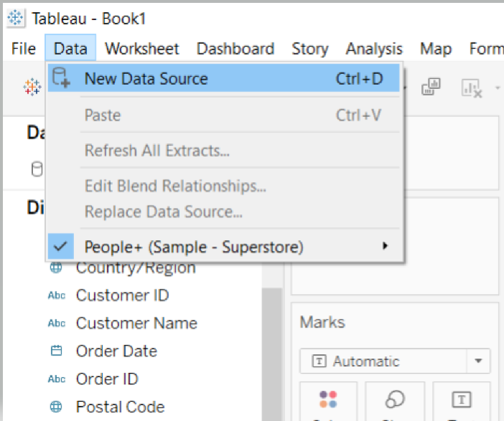The height and width of the screenshot is (421, 504).
Task: Toggle checkmark beside People+ data source
Action: click(x=61, y=246)
